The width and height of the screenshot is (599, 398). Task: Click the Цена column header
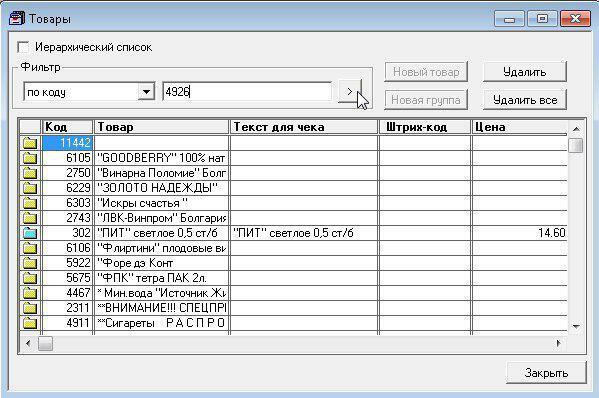(520, 127)
